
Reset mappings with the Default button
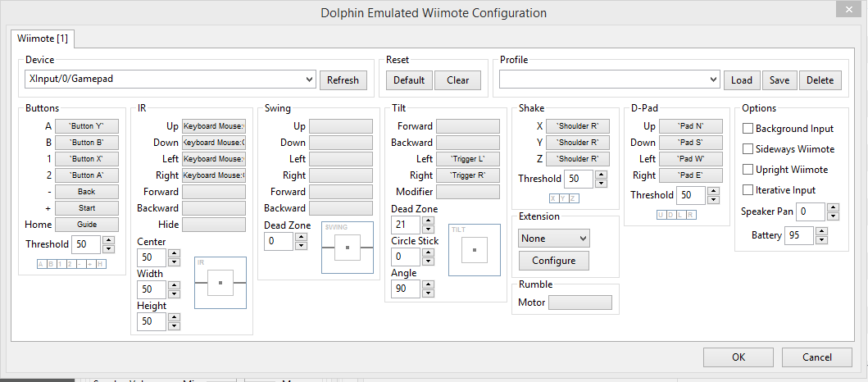tap(409, 80)
